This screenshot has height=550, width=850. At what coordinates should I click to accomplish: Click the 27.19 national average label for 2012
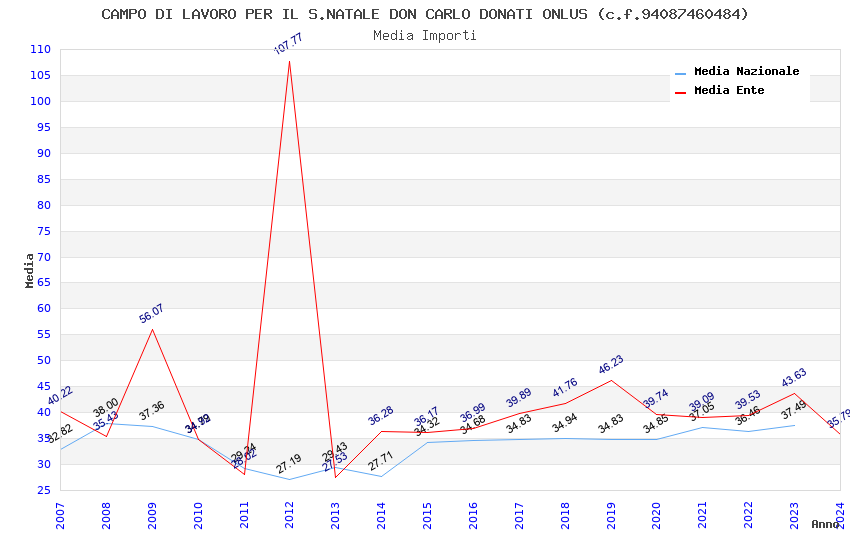tap(288, 464)
